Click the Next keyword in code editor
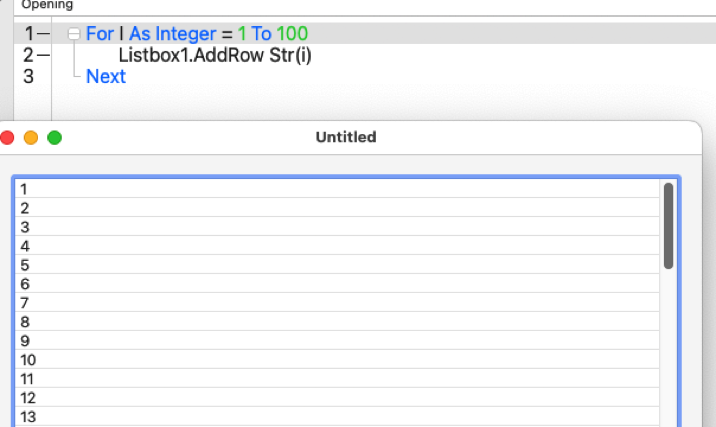The image size is (716, 427). pos(105,76)
